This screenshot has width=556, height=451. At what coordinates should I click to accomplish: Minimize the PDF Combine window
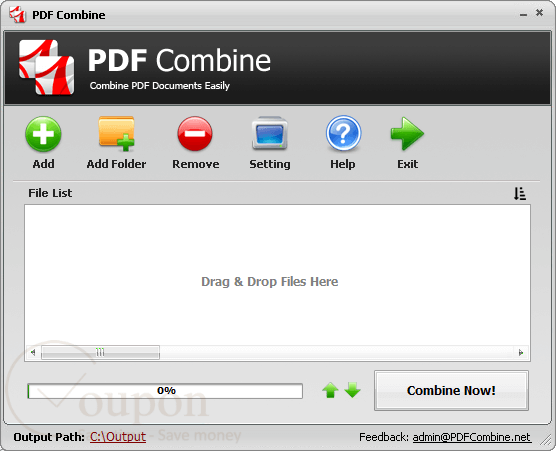click(x=523, y=14)
